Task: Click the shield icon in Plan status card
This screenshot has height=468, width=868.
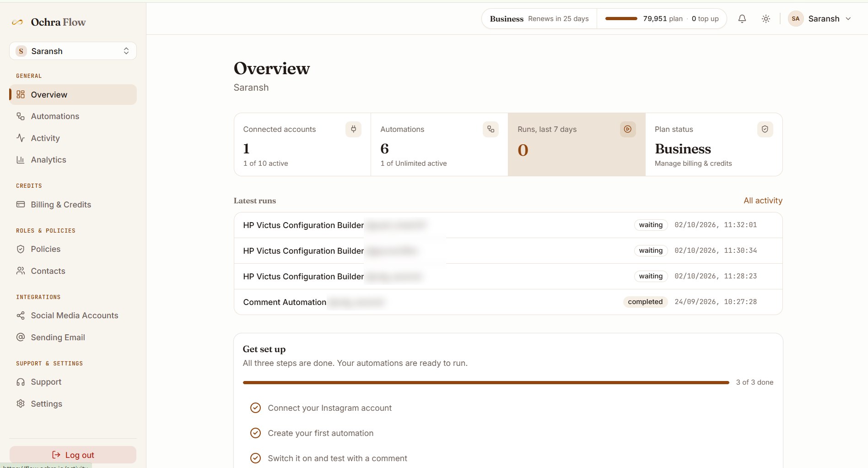Action: 765,129
